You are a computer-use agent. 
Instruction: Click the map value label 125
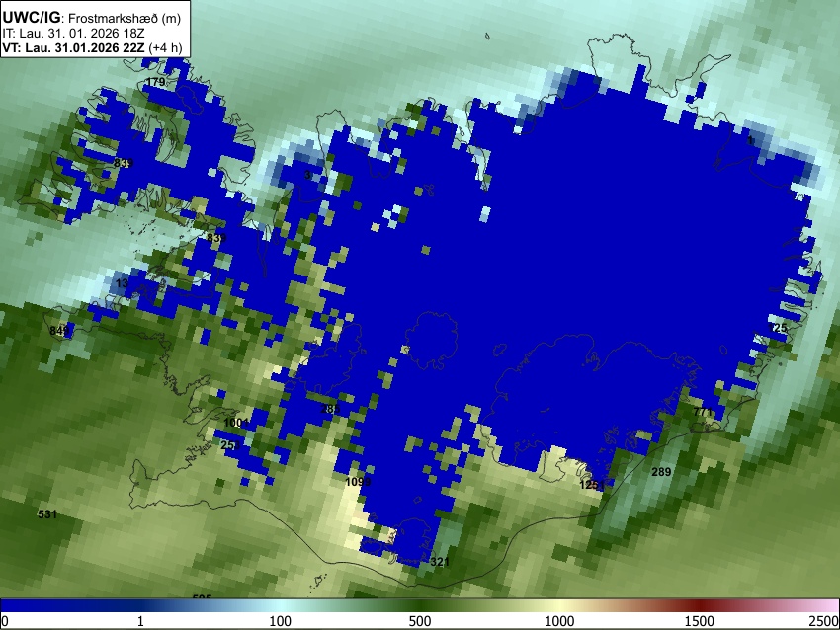coord(778,328)
